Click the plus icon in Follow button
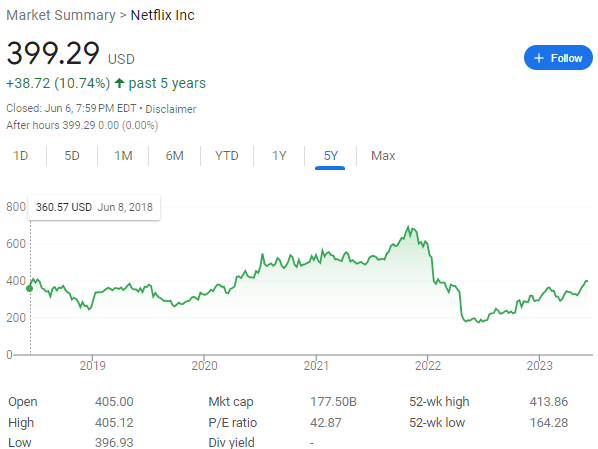Image resolution: width=598 pixels, height=449 pixels. pos(539,58)
